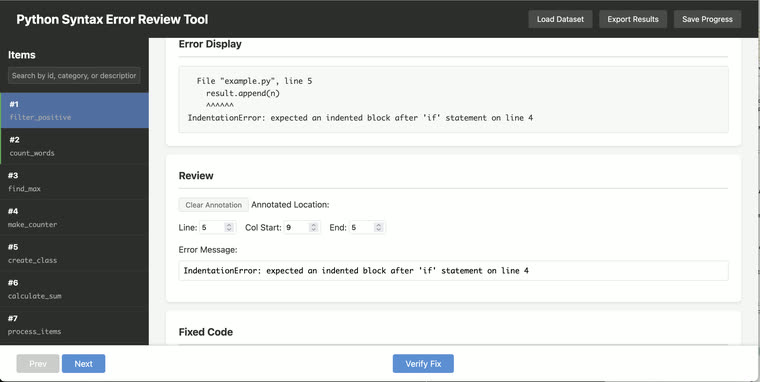Open item #5 create_class
This screenshot has height=382, width=760.
[74, 253]
